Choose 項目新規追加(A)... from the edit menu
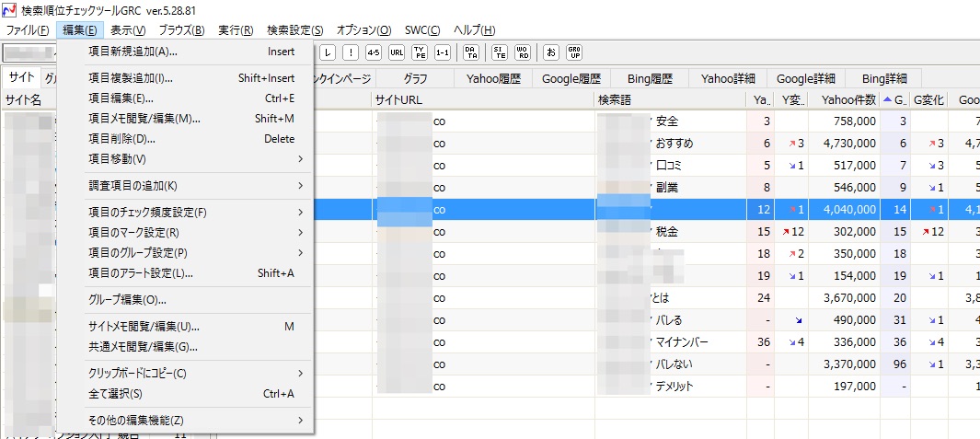Screen dimensions: 980x439 186,52
